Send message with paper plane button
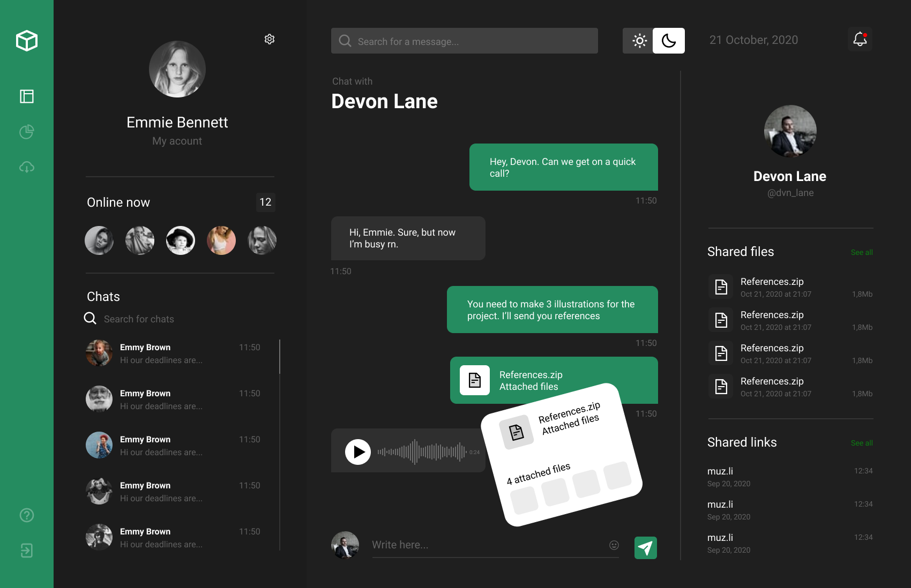911x588 pixels. pyautogui.click(x=645, y=547)
